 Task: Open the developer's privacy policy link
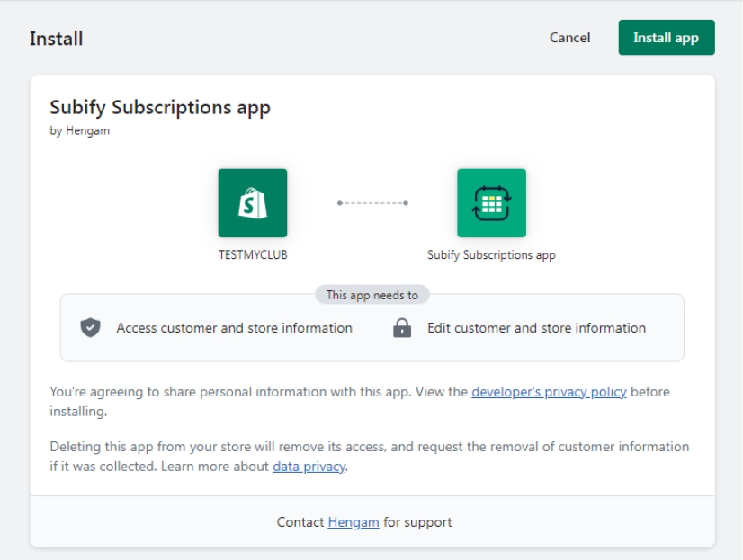point(549,392)
